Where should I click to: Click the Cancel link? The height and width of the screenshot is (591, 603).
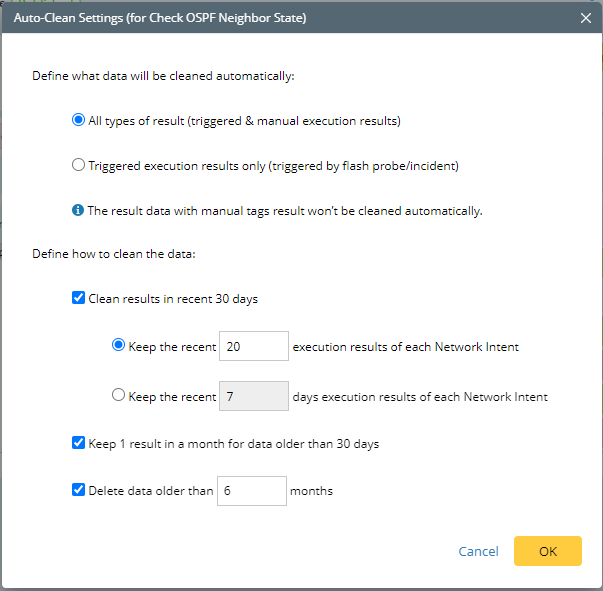(478, 551)
